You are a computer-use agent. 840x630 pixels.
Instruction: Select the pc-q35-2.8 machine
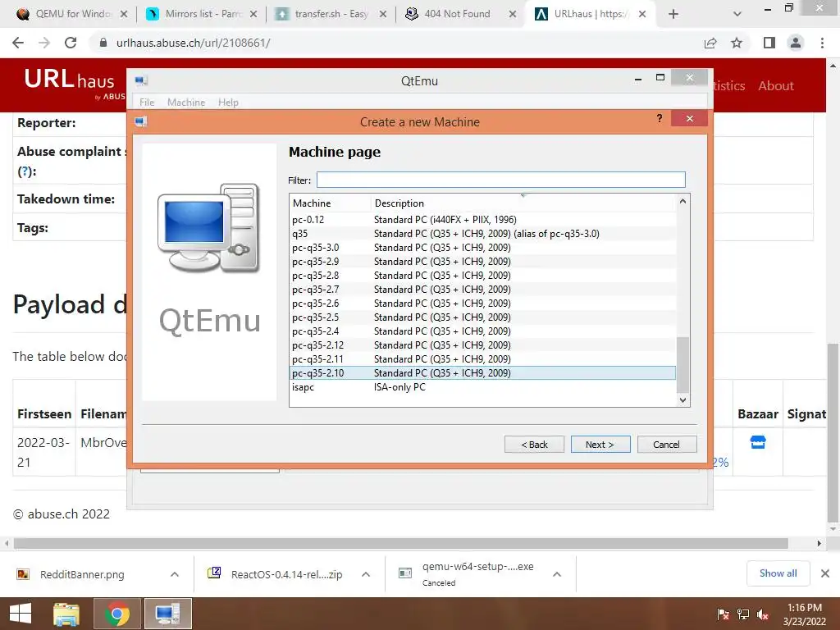[x=482, y=276]
